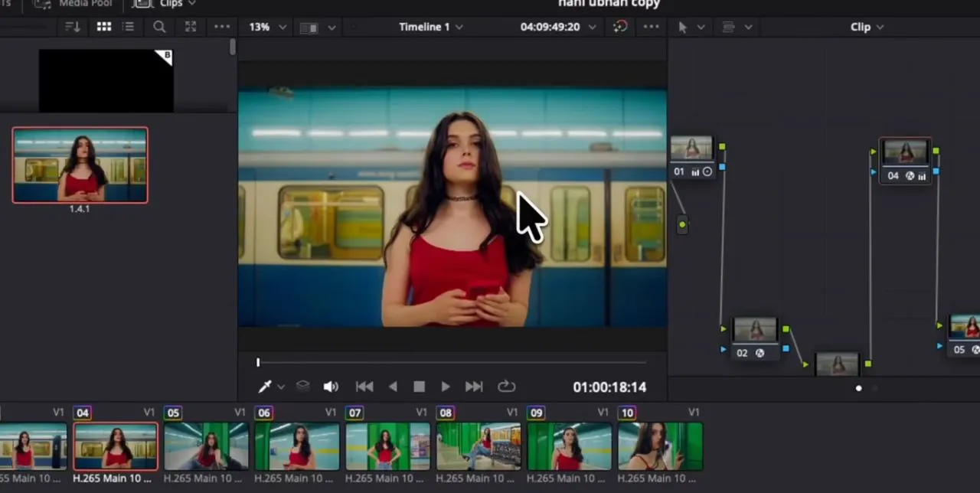Viewport: 980px width, 493px height.
Task: Select node 02 in the node graph
Action: point(756,338)
